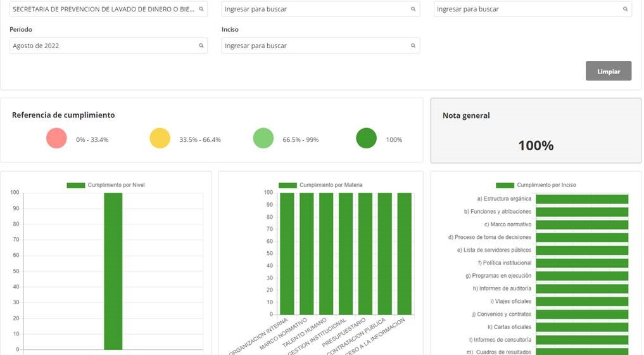Click the CONTRATACION PUBLICA bar
Viewport: 644px width, 355px height.
385,254
